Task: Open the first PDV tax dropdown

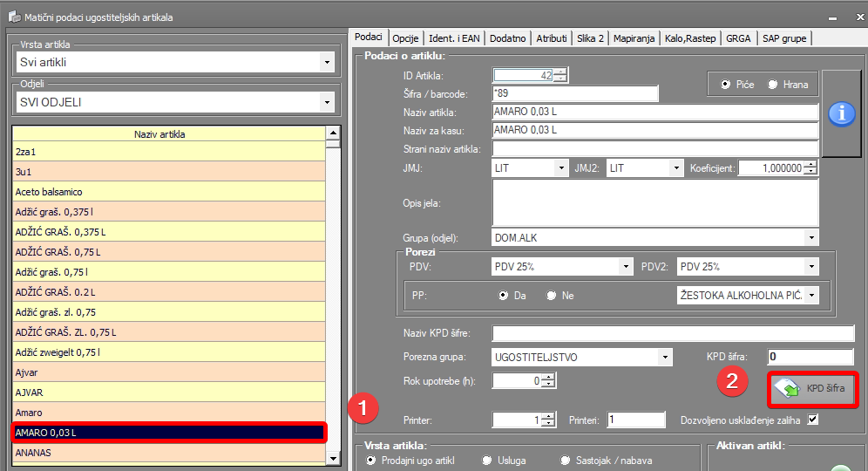Action: tap(625, 267)
